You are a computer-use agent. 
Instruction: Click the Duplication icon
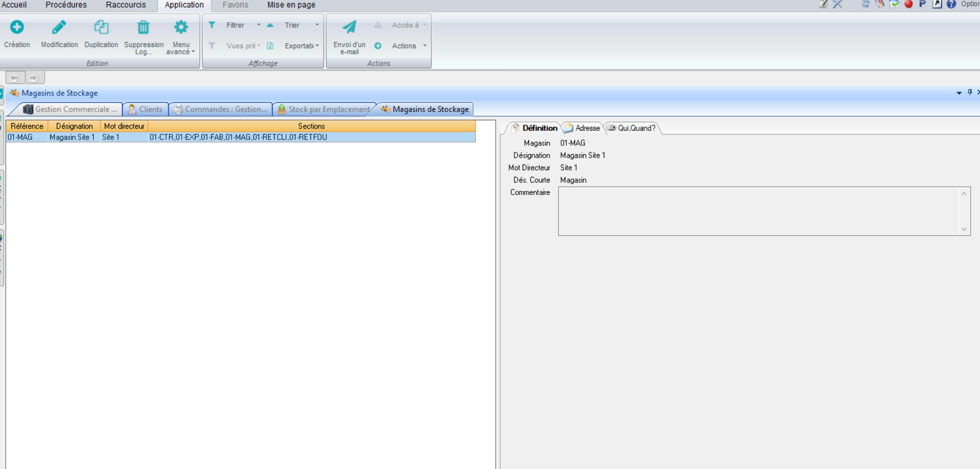(101, 27)
